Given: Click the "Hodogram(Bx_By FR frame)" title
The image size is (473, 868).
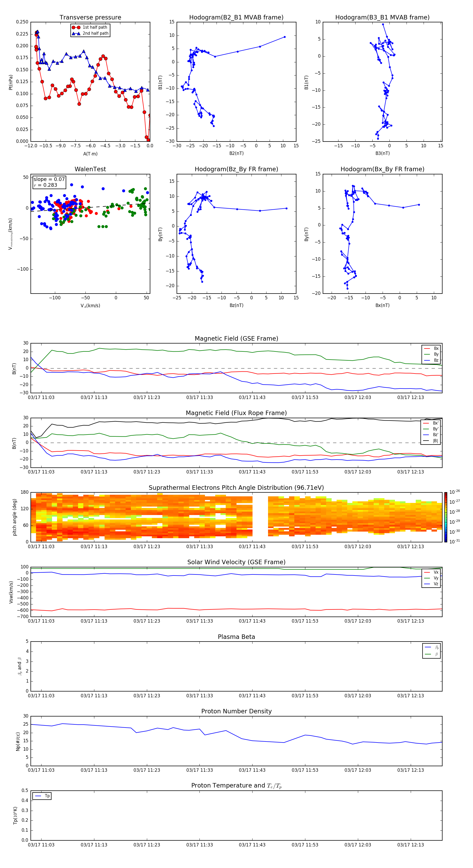Looking at the screenshot, I should click(382, 169).
